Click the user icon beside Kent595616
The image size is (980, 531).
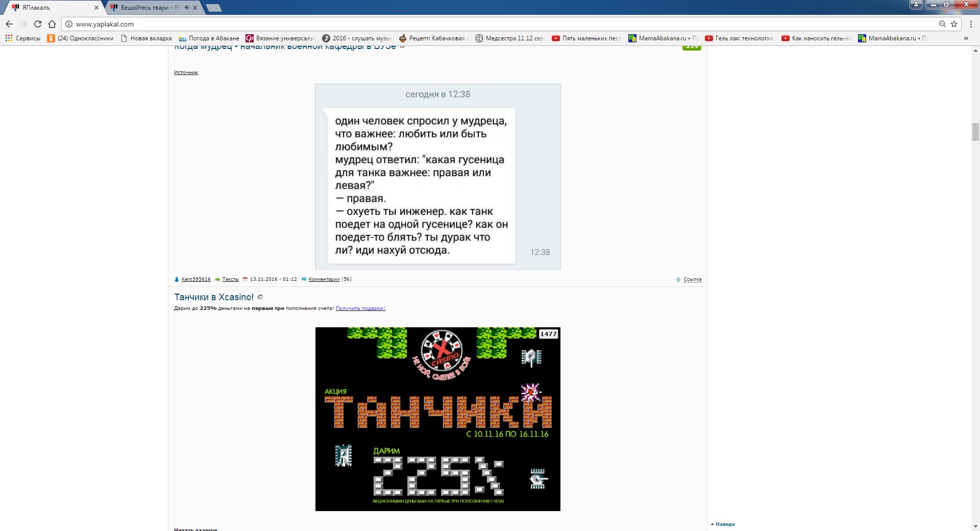(177, 279)
